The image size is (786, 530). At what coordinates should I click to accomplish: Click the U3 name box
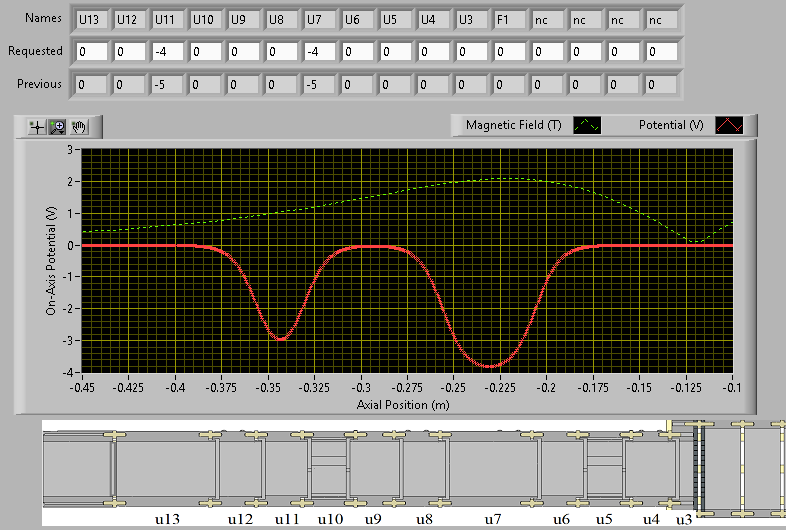pyautogui.click(x=472, y=20)
